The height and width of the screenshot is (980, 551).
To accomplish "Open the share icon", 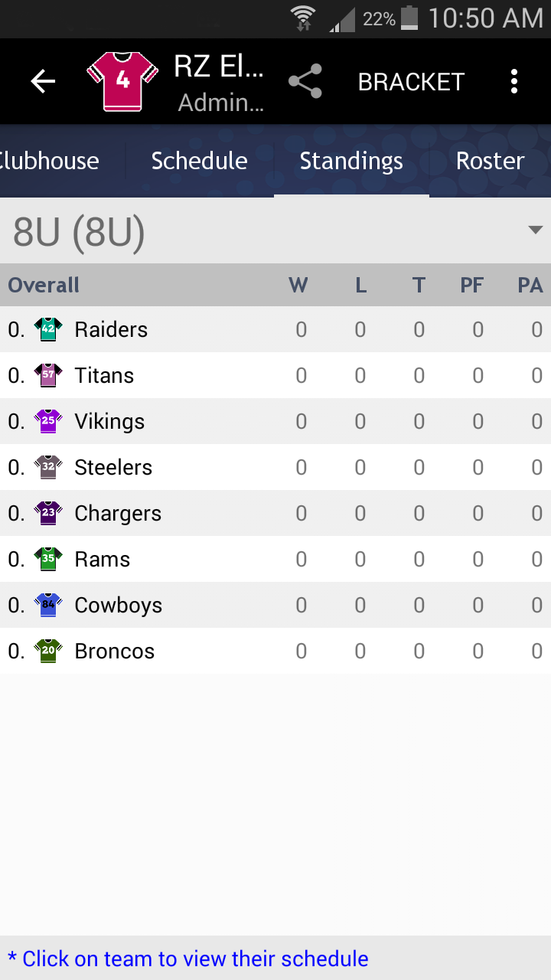I will [305, 81].
